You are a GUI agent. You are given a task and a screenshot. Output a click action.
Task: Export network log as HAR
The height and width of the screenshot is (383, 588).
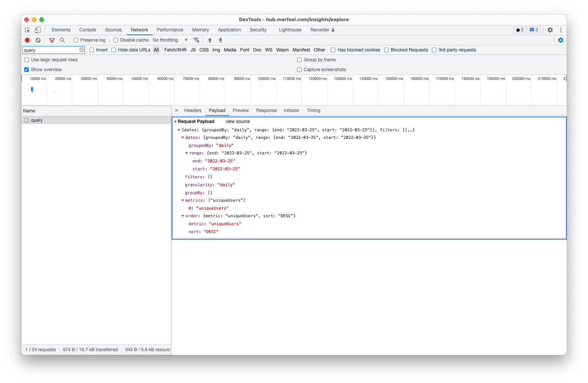pos(220,40)
